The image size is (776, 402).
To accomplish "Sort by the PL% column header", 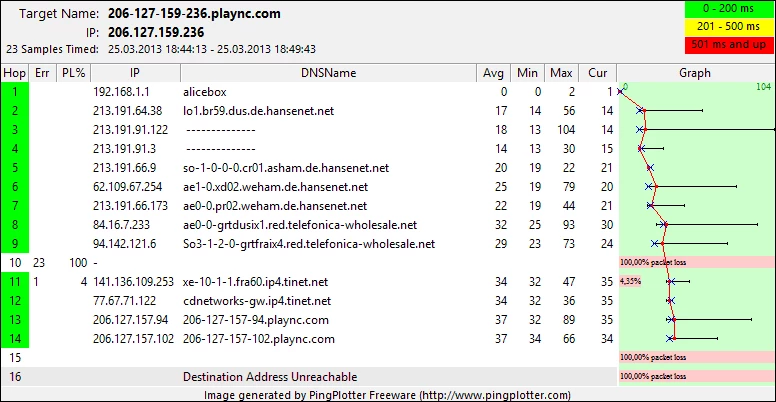I will coord(70,73).
